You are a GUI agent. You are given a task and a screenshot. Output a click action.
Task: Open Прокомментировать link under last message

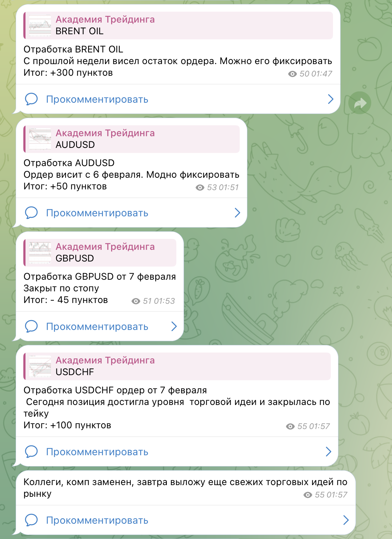97,520
